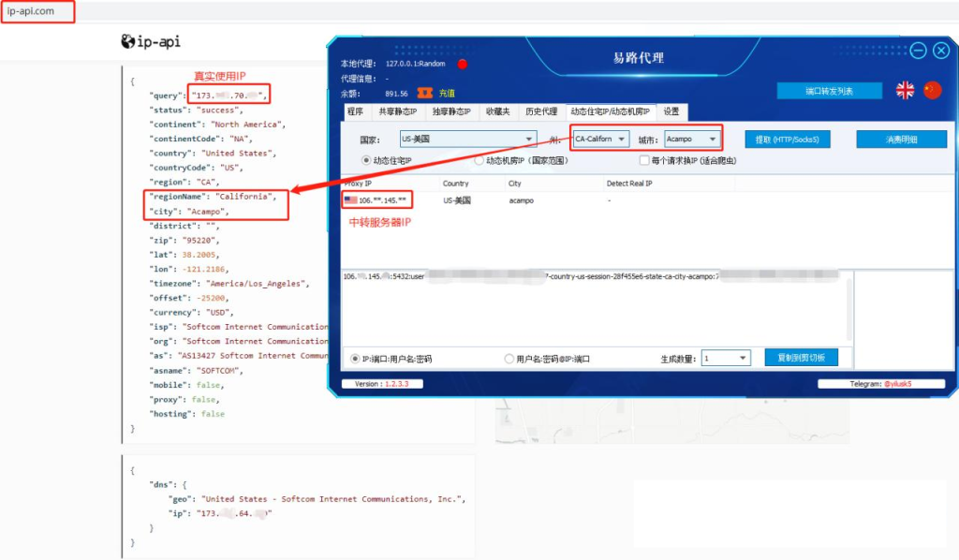Open the state dropdown showing CA-Californ
The height and width of the screenshot is (560, 959).
600,140
